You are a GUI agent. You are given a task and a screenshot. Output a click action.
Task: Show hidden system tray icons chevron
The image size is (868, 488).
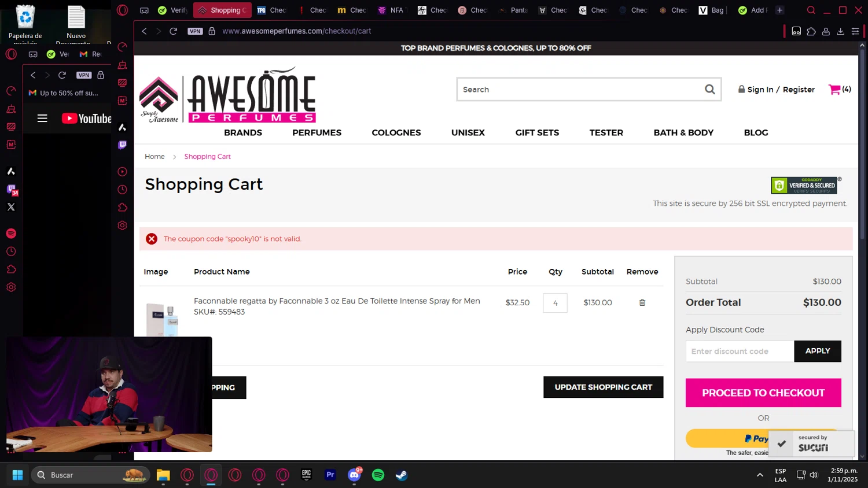[760, 475]
